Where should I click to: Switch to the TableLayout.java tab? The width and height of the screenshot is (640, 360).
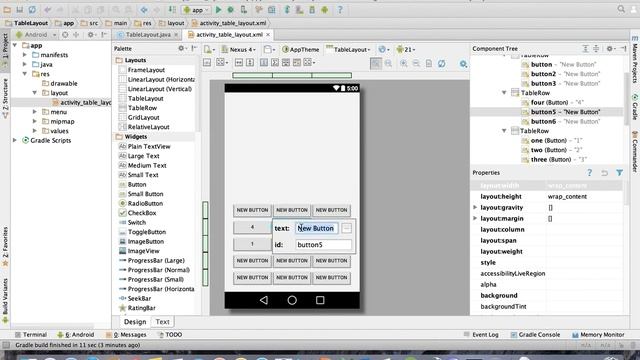(147, 35)
